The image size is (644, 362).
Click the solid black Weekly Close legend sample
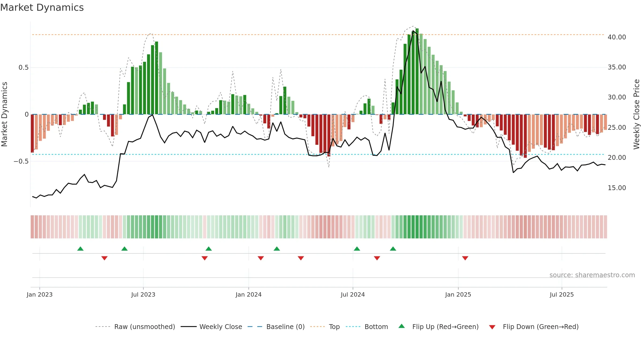pos(188,327)
